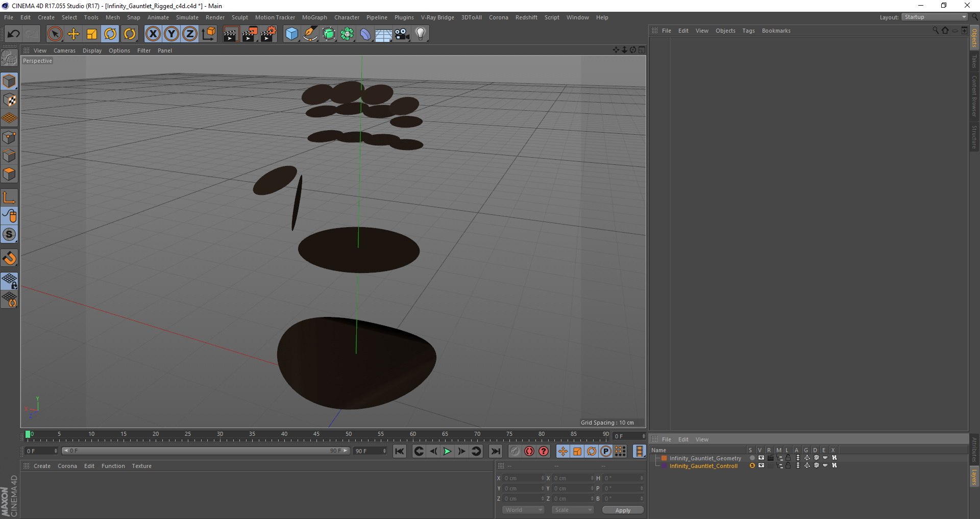Toggle Position keyframe recording
Screen dimensions: 980x519
coord(562,451)
